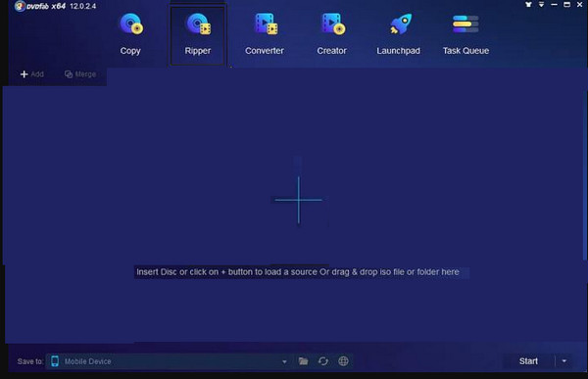Screen dimensions: 588x379
Task: Click the Add source button
Action: [x=32, y=74]
